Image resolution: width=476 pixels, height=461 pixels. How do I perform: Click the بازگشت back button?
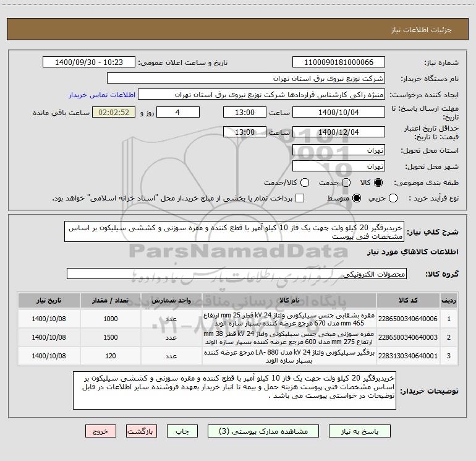click(142, 431)
